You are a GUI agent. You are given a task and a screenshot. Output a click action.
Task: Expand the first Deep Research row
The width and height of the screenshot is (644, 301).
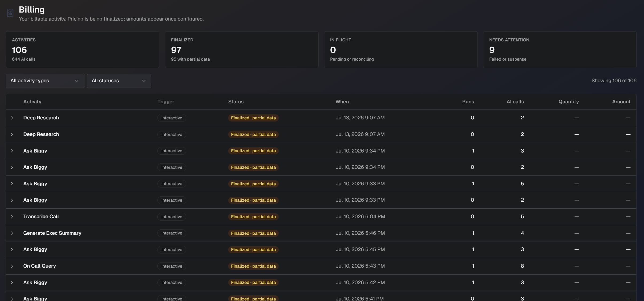[12, 118]
